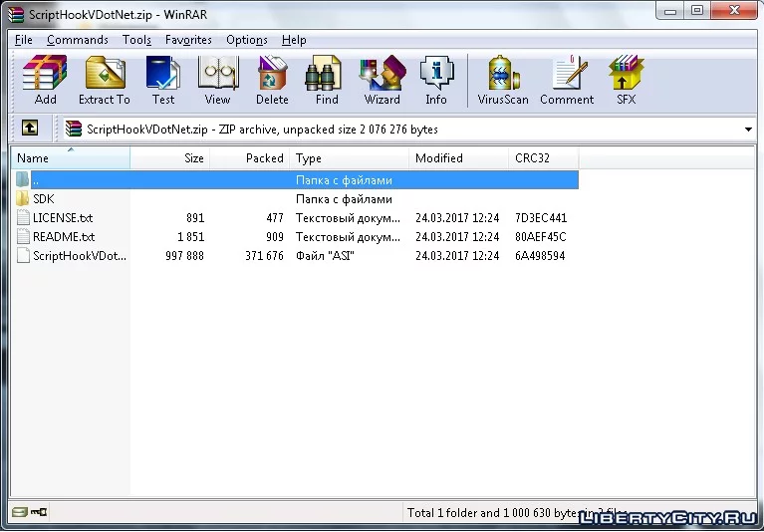Click size value 891
Screen dimensions: 764x532
click(x=195, y=218)
